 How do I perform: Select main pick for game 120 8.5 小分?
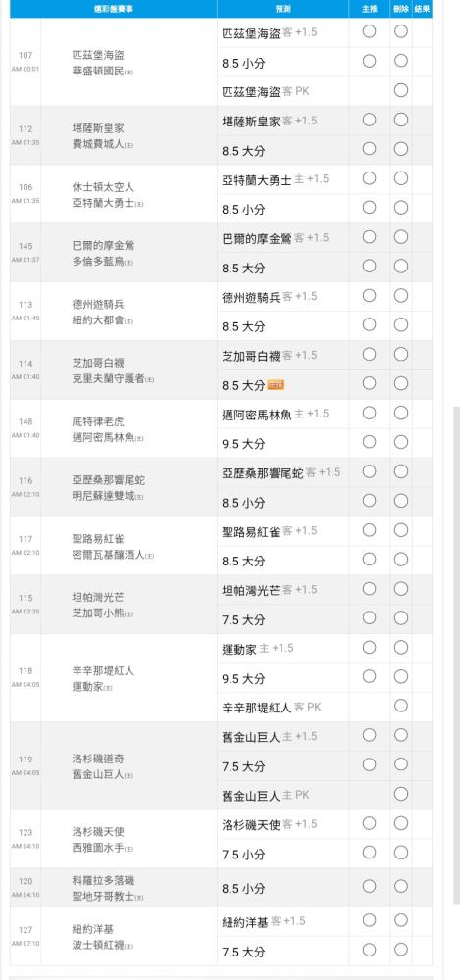(369, 886)
